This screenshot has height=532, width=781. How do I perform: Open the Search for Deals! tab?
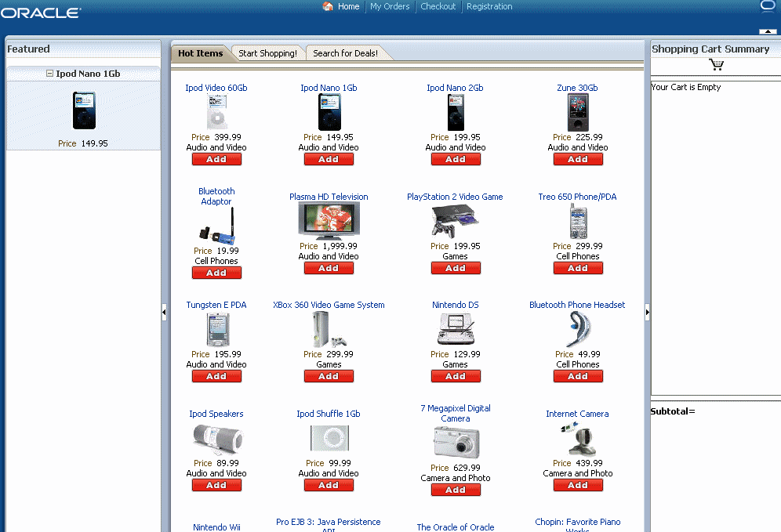coord(345,53)
